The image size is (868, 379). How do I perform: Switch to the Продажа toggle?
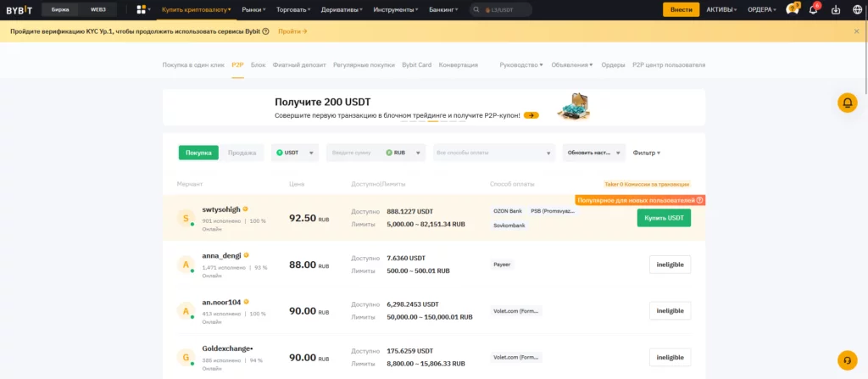242,153
